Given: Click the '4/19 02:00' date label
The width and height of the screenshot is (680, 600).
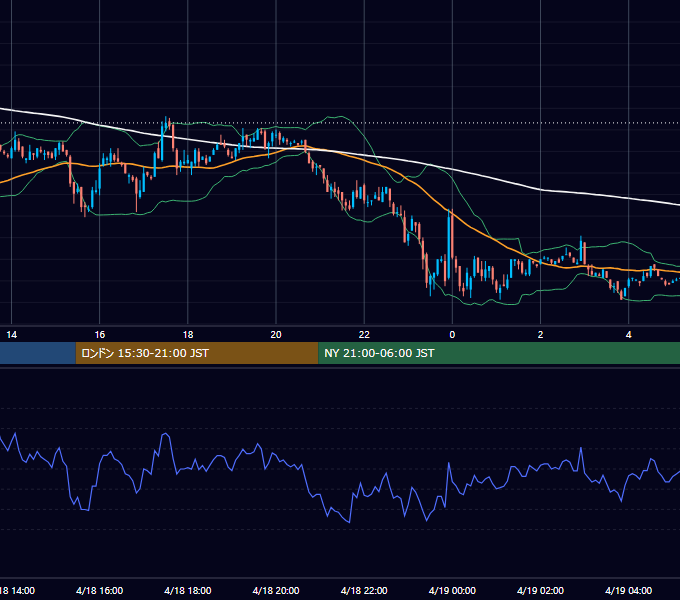Looking at the screenshot, I should (x=540, y=591).
